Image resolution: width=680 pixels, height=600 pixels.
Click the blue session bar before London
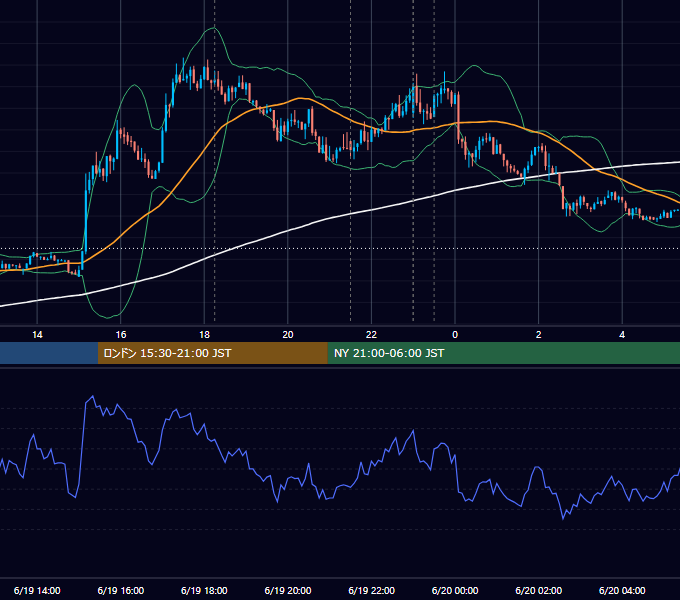pos(49,353)
